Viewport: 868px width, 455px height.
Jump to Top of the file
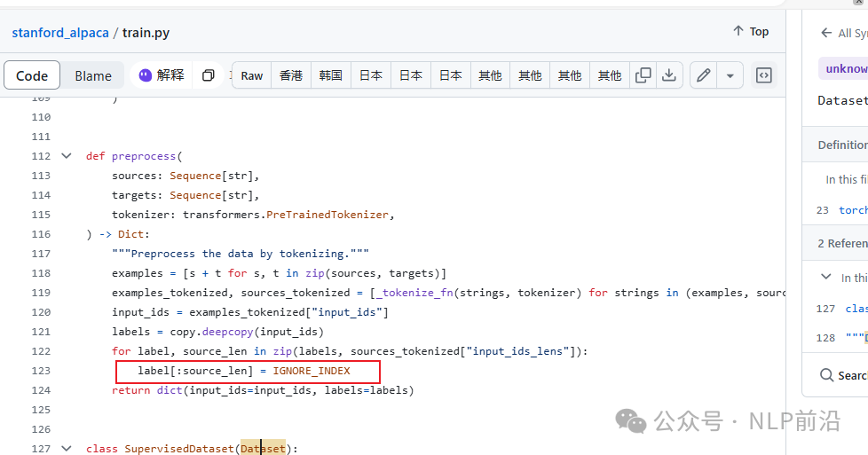pos(750,31)
